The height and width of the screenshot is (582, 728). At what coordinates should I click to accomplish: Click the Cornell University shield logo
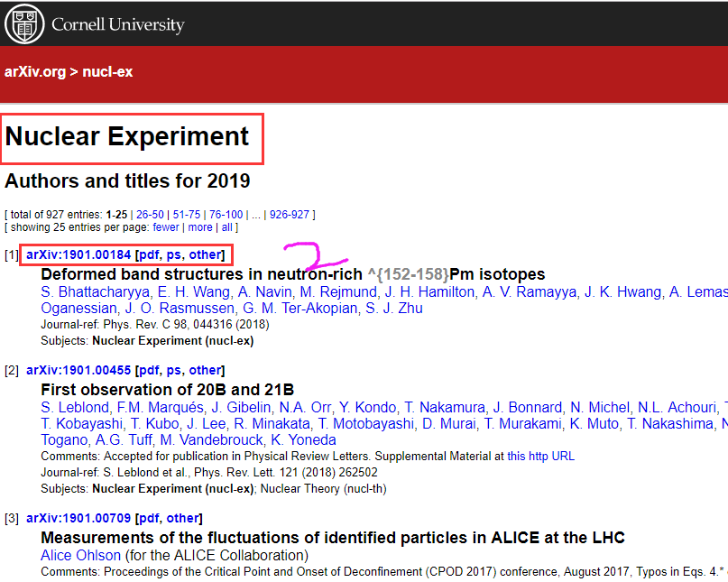pos(23,23)
